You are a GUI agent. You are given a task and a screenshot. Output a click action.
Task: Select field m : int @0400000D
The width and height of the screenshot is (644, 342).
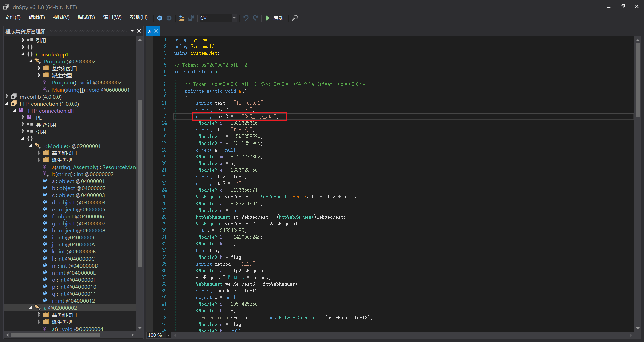click(x=75, y=266)
